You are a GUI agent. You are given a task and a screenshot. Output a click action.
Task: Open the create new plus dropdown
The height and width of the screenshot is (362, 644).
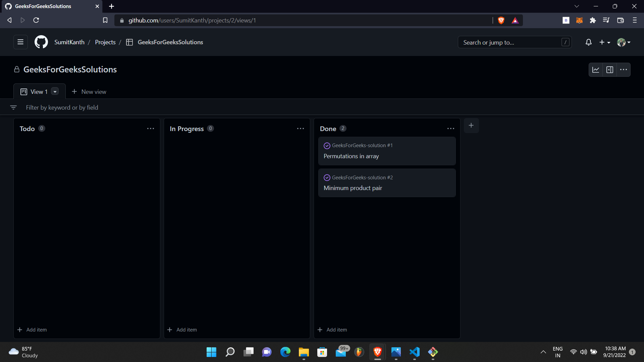(x=605, y=42)
